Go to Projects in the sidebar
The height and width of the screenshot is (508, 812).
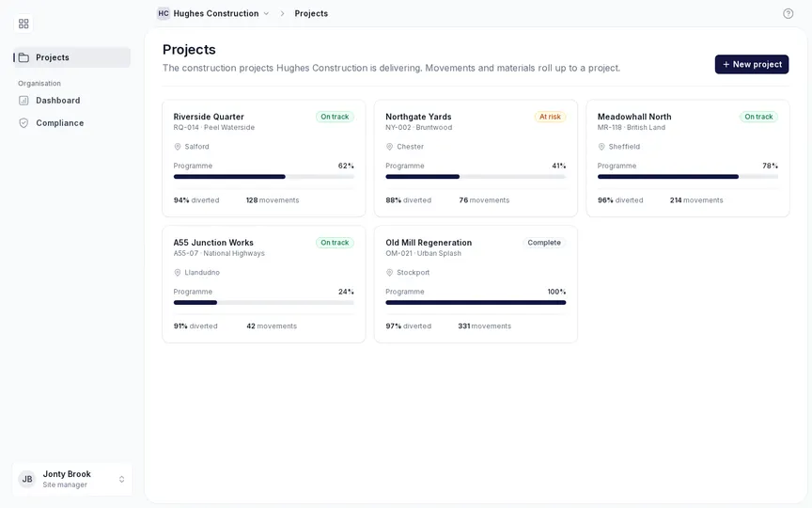(x=72, y=57)
